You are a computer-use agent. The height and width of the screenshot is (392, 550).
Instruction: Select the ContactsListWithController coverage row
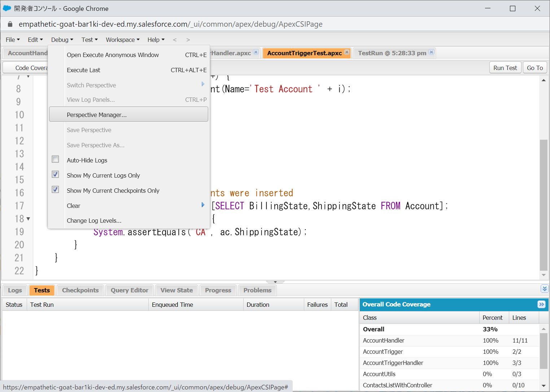[449, 385]
